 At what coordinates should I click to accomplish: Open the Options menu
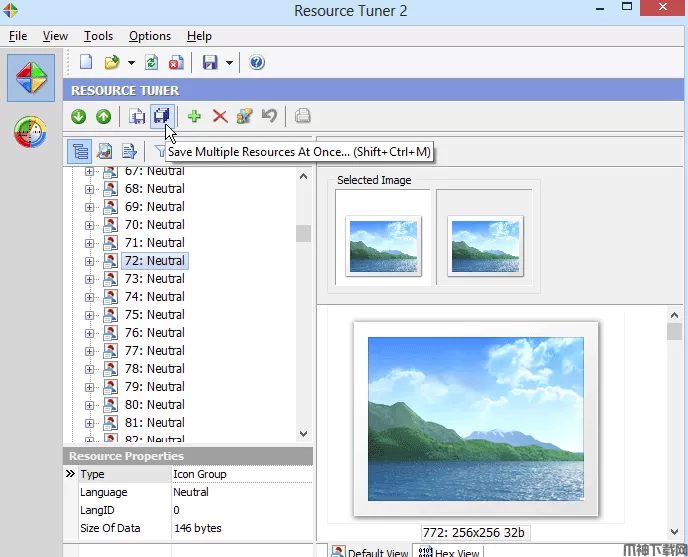point(150,36)
